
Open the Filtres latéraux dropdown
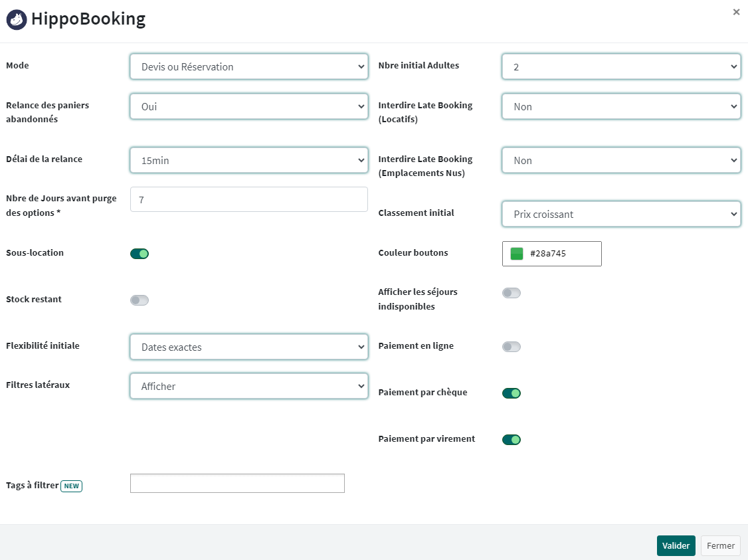point(249,387)
